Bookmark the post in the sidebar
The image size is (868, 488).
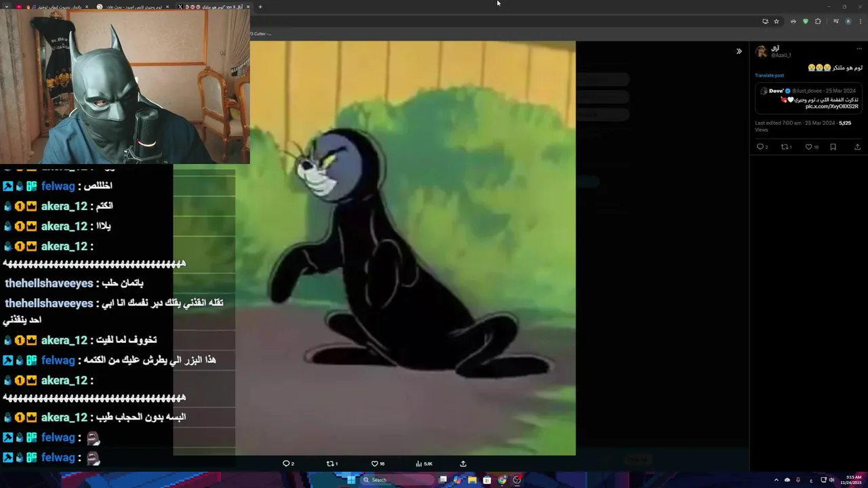click(x=833, y=147)
